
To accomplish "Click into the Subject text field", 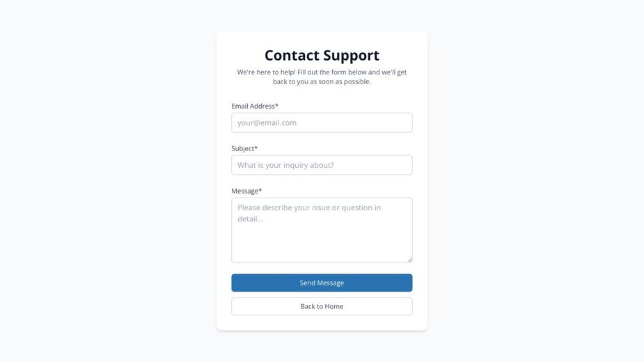I will pyautogui.click(x=322, y=165).
